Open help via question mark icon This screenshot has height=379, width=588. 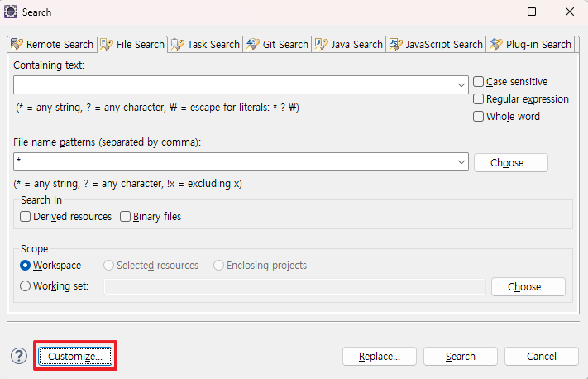[x=19, y=356]
